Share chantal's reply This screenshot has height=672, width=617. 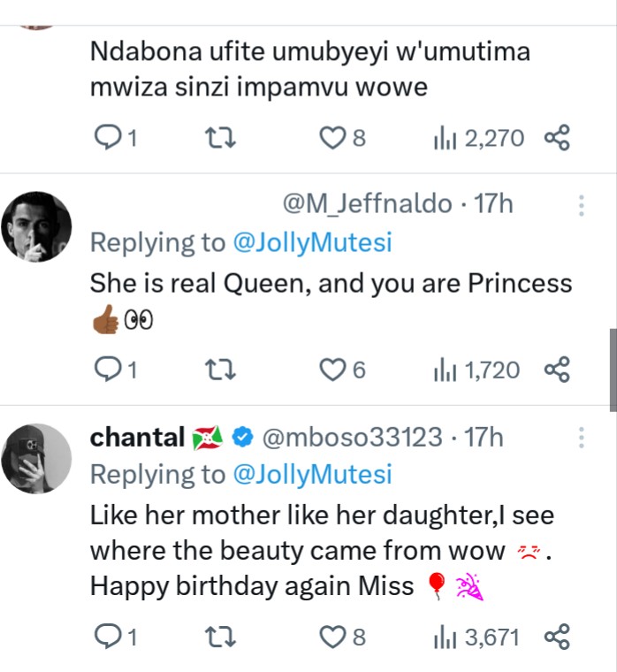[x=557, y=636]
